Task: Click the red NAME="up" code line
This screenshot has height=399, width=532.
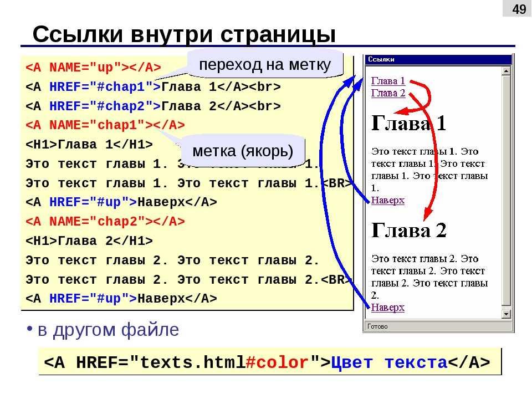Action: tap(93, 68)
